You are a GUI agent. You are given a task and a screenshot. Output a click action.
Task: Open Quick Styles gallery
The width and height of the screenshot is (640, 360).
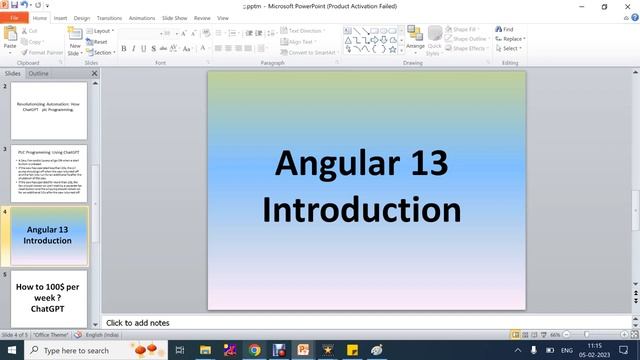pos(434,41)
